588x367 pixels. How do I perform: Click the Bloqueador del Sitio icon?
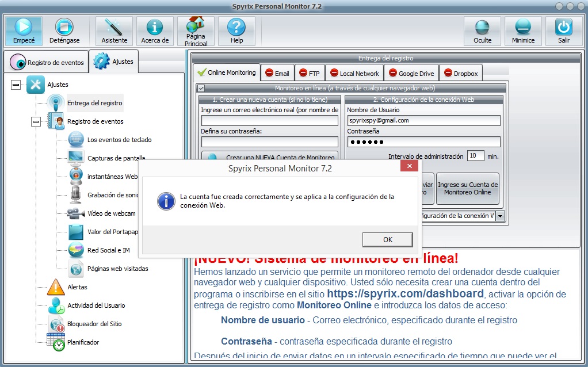click(x=56, y=323)
